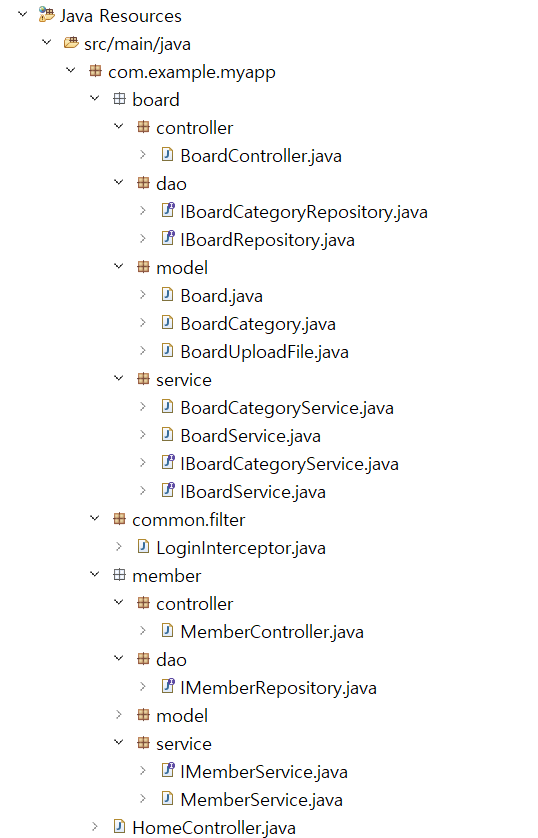The width and height of the screenshot is (538, 838).
Task: Click the IBoardRepository.java interface icon
Action: pyautogui.click(x=168, y=238)
